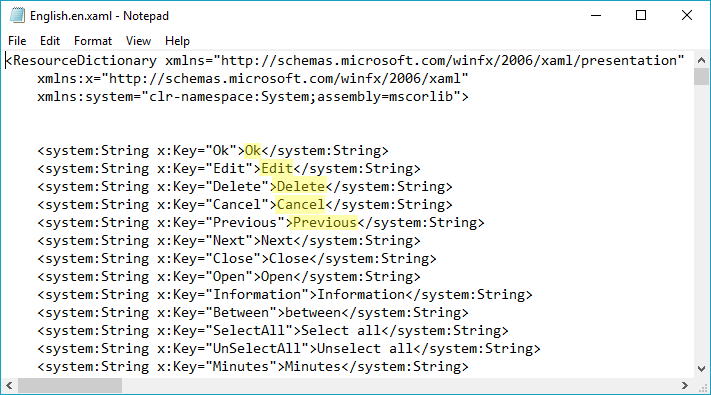Image resolution: width=711 pixels, height=395 pixels.
Task: Click the horizontal scrollbar right arrow
Action: pos(685,385)
